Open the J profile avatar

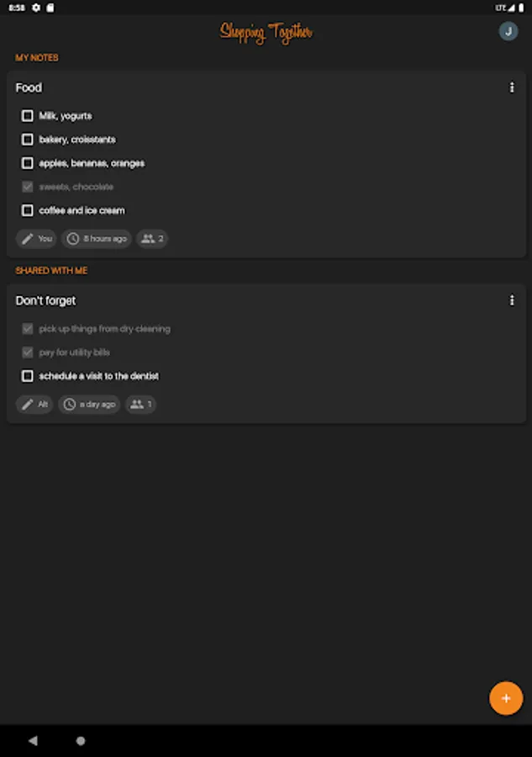coord(508,32)
